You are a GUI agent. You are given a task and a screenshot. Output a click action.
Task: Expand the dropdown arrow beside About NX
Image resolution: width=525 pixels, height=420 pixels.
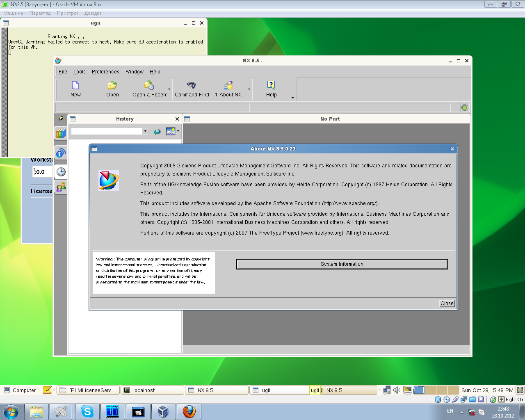tap(249, 89)
